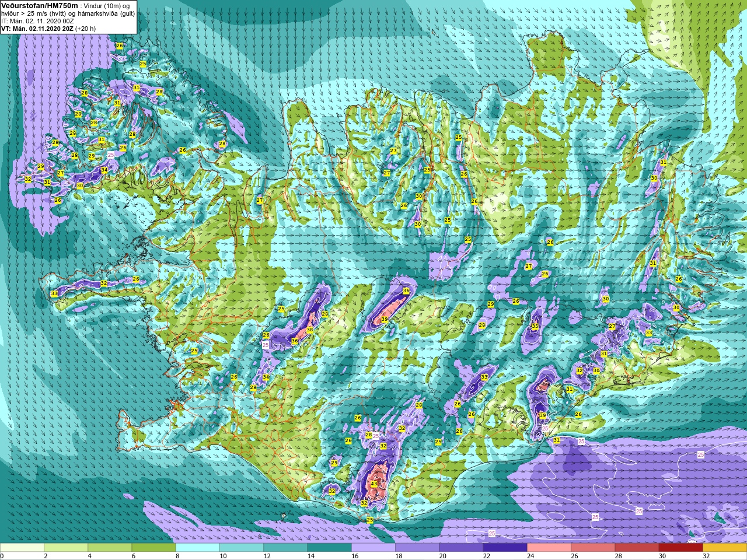Click tick label 0 on the colour scale
Screen dimensions: 747x560
pos(2,556)
